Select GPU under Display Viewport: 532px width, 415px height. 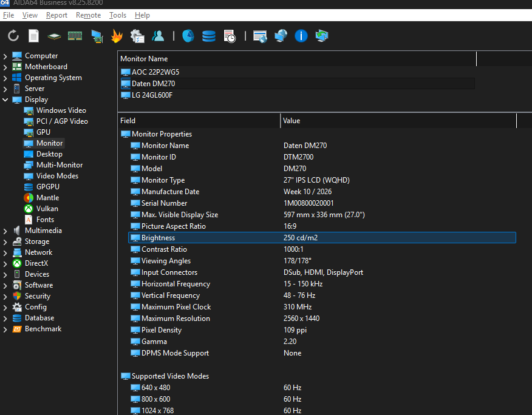(x=43, y=132)
